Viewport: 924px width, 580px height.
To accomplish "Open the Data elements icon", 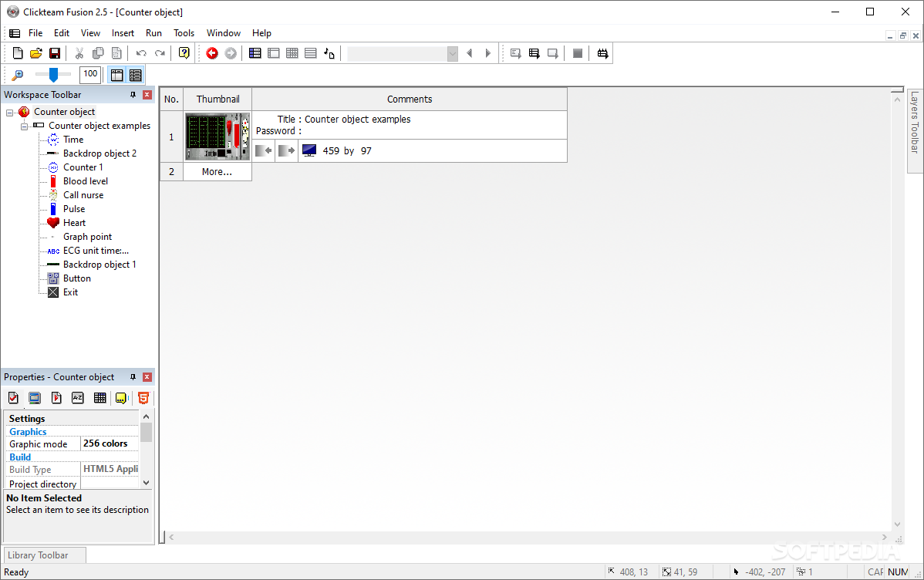I will (x=329, y=53).
